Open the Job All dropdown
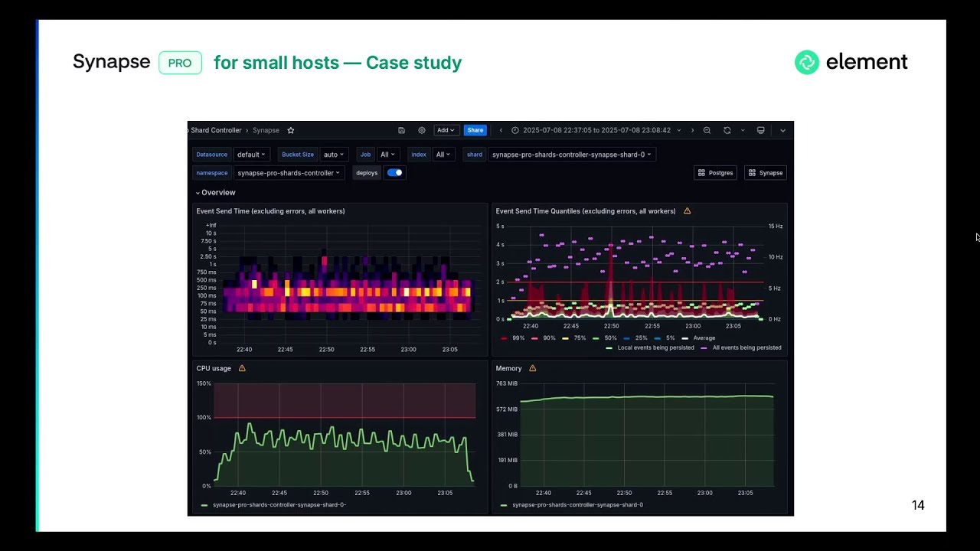 point(387,155)
